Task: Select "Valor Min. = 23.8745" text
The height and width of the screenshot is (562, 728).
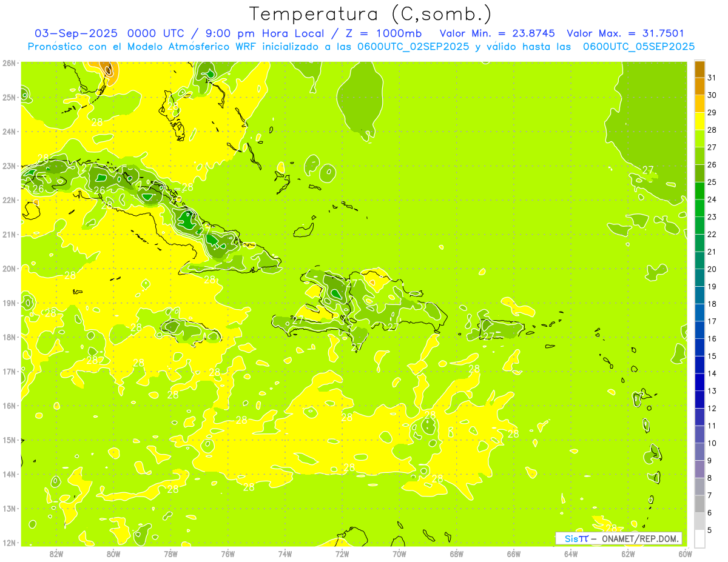Action: click(x=497, y=34)
